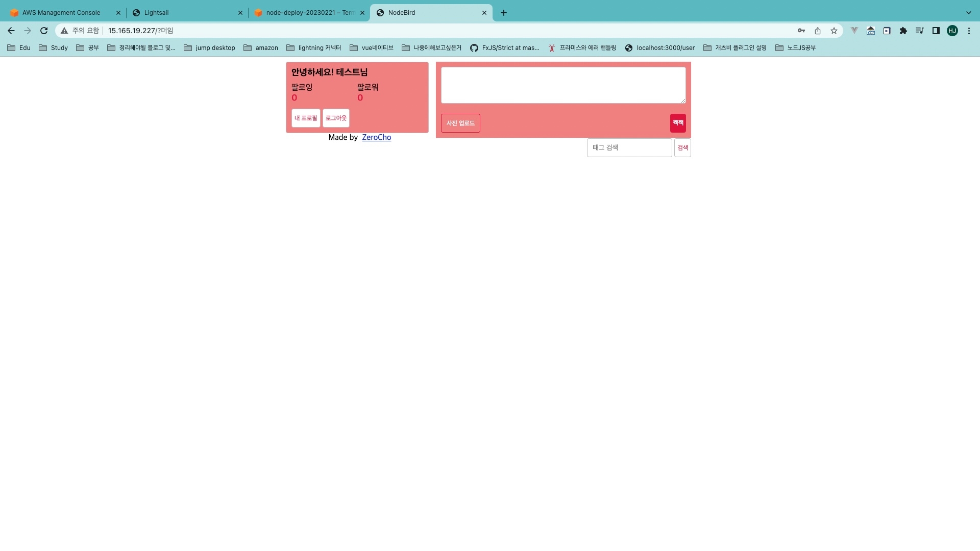Open the lightning 커넥터 bookmark folder
980x551 pixels.
pos(314,48)
